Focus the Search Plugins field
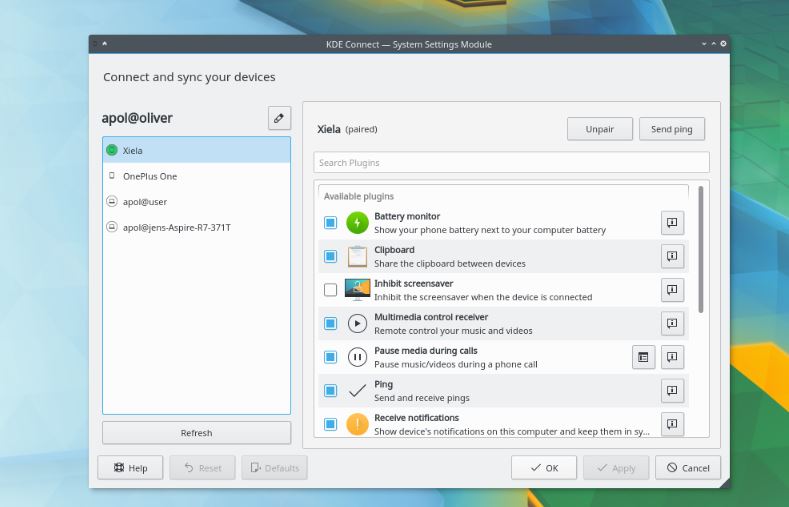 click(511, 162)
